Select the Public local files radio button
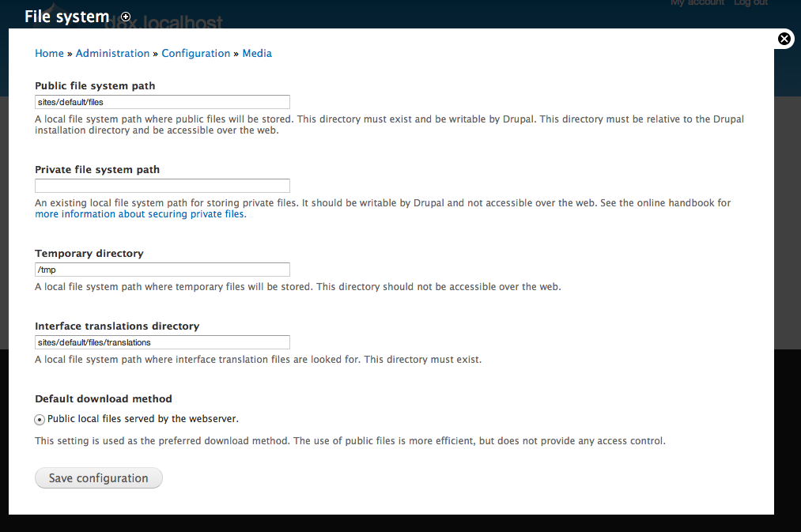801x532 pixels. [40, 420]
